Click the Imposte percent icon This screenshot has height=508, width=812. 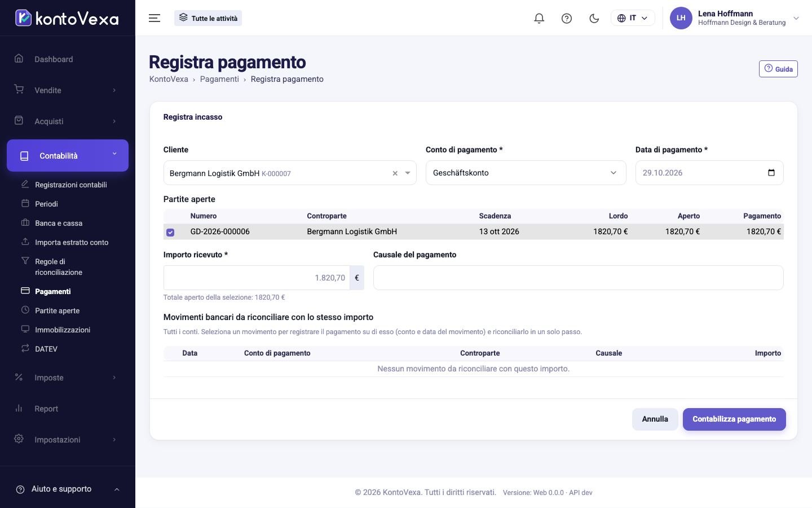19,377
